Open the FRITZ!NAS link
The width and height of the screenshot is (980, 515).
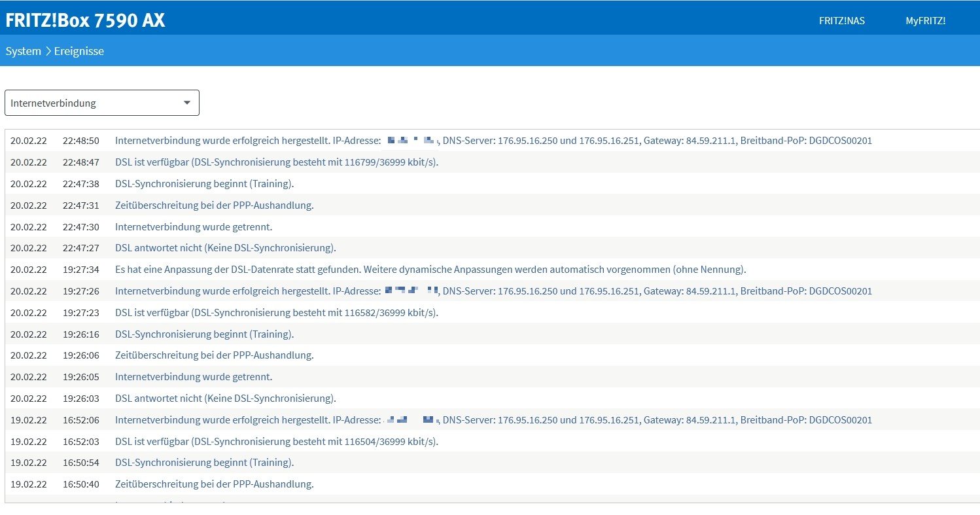pyautogui.click(x=841, y=21)
